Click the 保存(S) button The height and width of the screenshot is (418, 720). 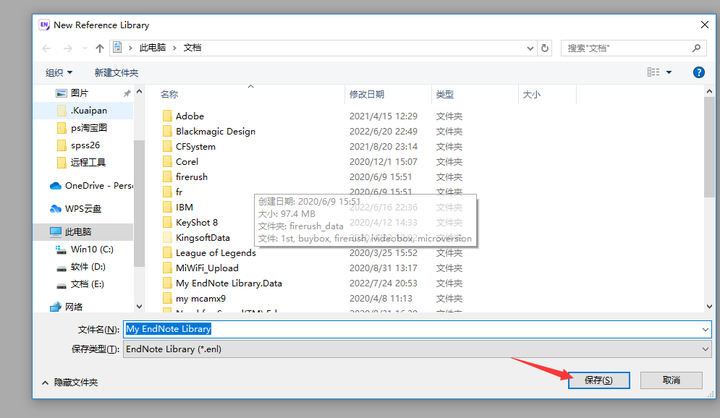coord(599,380)
